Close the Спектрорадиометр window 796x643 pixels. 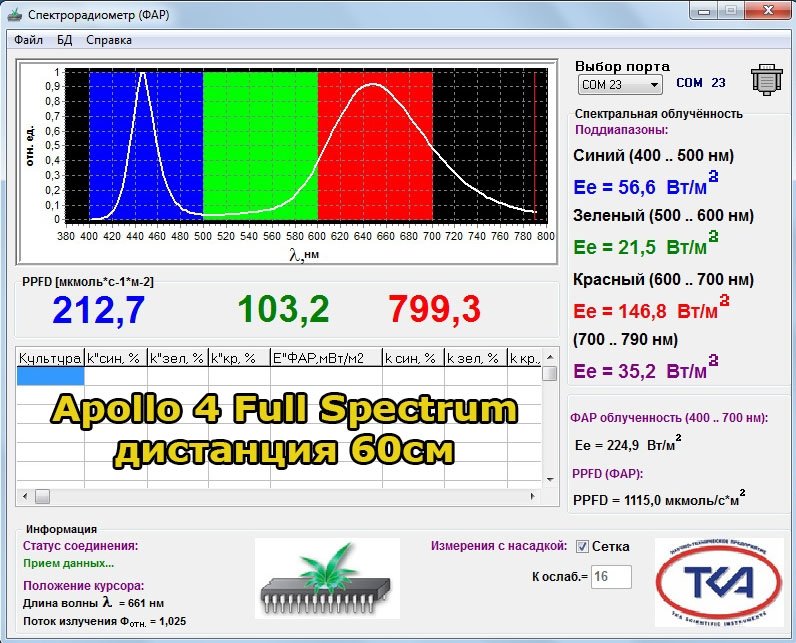click(x=768, y=11)
